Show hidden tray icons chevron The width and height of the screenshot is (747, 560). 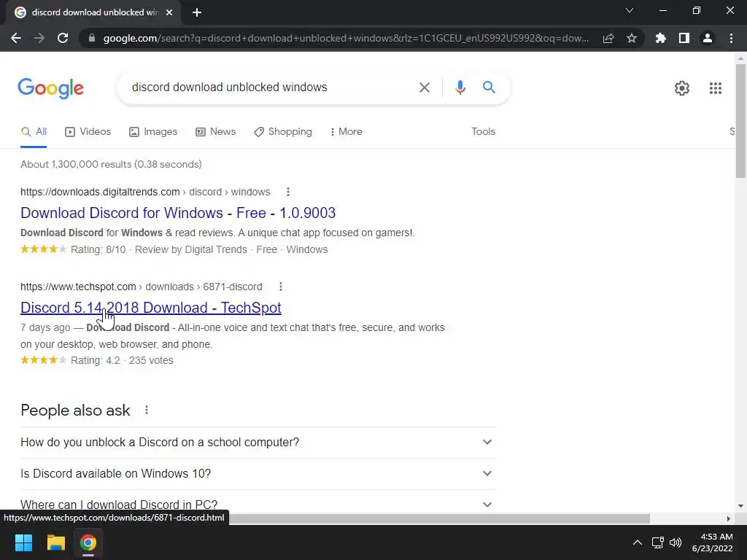tap(637, 542)
